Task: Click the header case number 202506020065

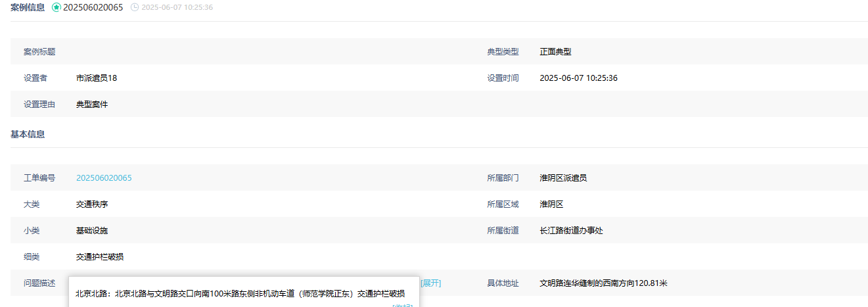Action: coord(93,7)
